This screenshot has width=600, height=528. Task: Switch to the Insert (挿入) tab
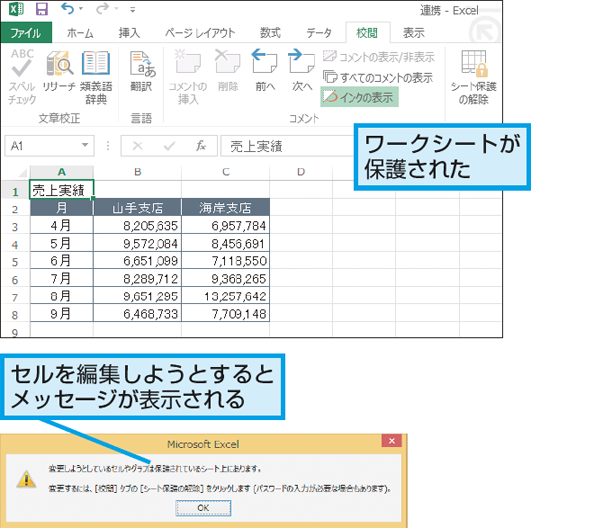point(128,32)
